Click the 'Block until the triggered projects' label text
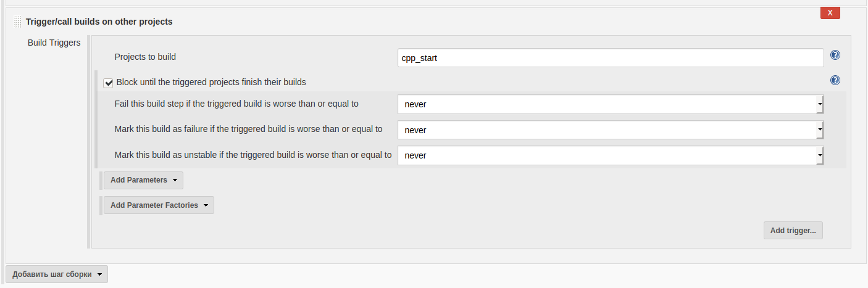The image size is (868, 288). coord(211,82)
